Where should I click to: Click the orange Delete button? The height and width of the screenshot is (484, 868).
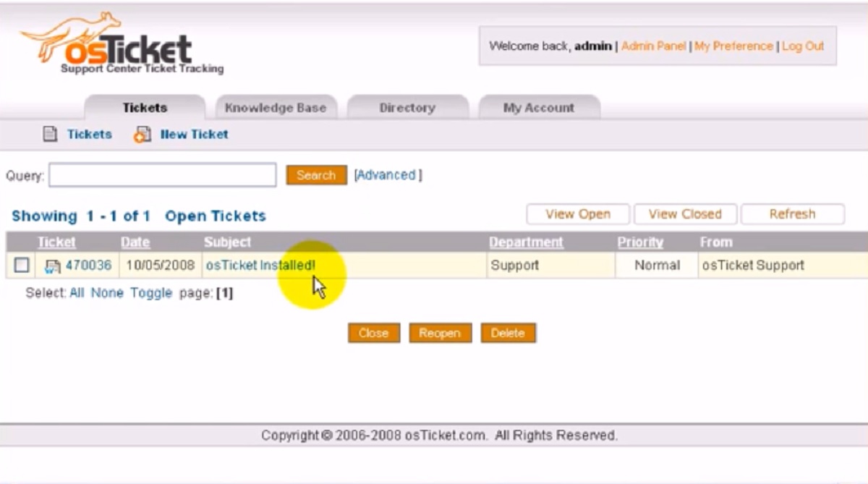coord(508,333)
